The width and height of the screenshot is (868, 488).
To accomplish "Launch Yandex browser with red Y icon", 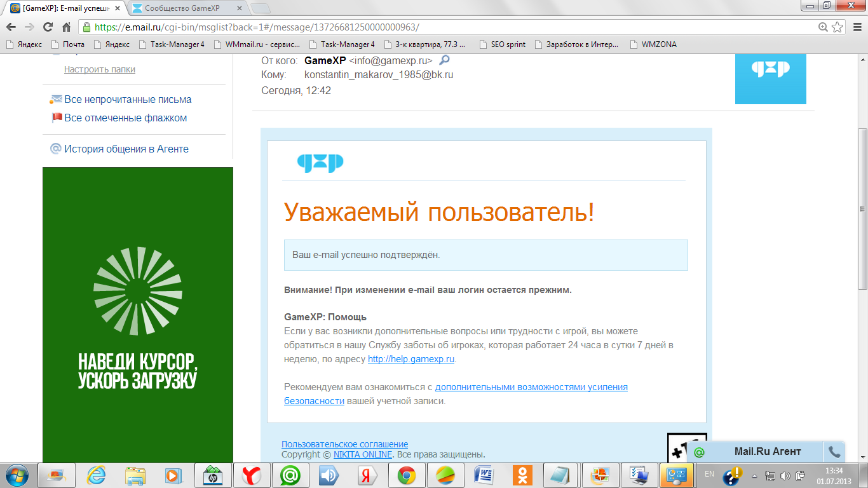I will coord(252,475).
